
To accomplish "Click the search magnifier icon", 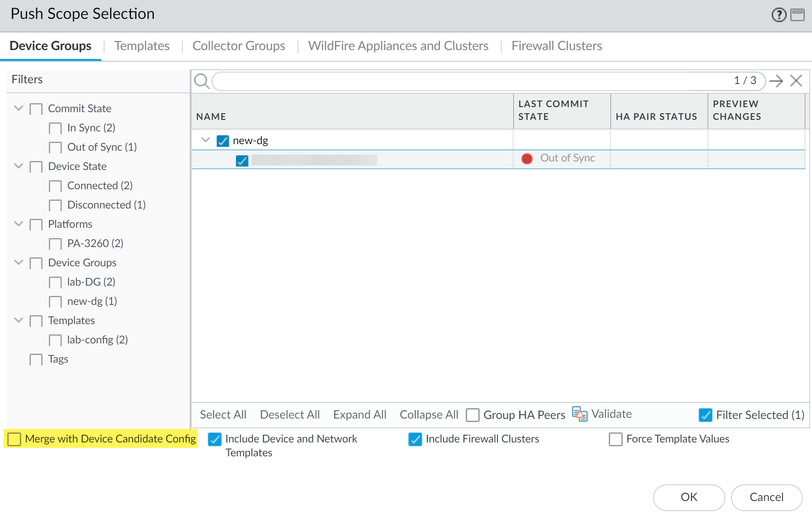I will pos(202,81).
